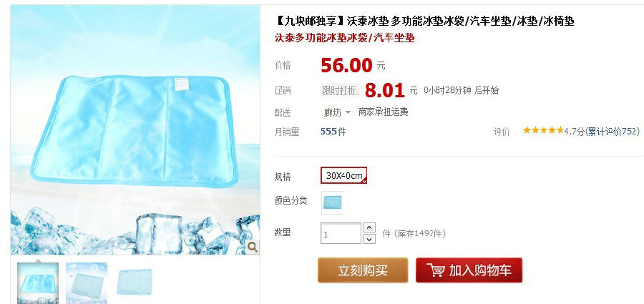Viewport: 644px width, 304px height.
Task: Open the 廊坊 delivery location dropdown
Action: tap(337, 112)
